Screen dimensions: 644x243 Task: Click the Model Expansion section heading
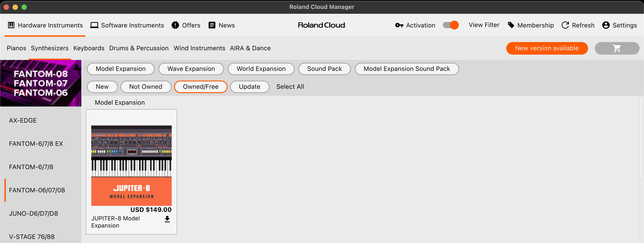120,103
